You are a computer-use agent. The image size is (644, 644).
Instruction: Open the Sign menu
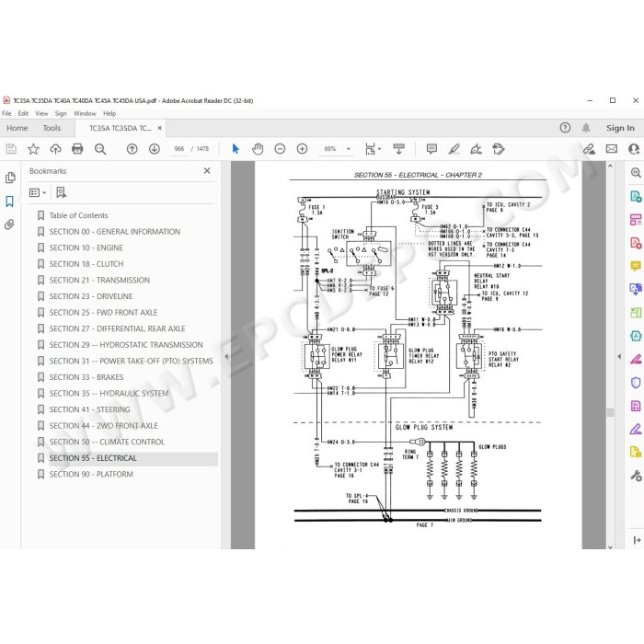tap(61, 113)
